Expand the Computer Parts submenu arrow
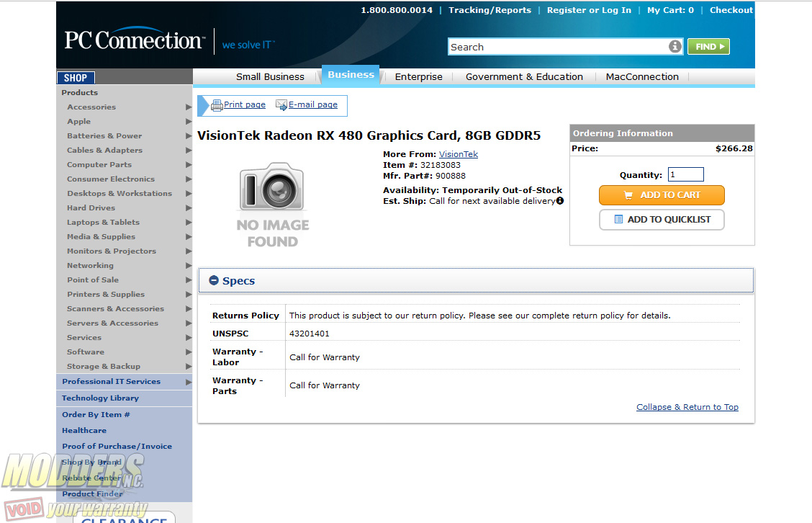Image resolution: width=812 pixels, height=523 pixels. (189, 165)
